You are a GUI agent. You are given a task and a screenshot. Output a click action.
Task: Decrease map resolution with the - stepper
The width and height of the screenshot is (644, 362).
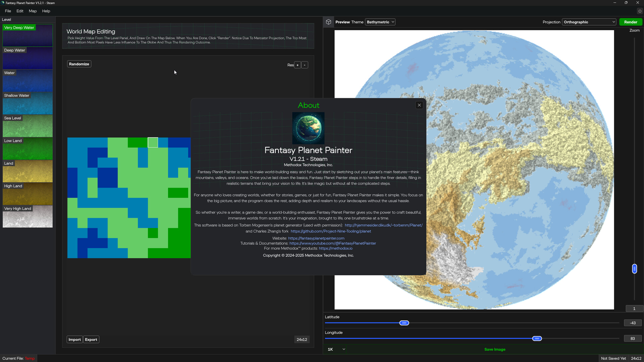(305, 65)
